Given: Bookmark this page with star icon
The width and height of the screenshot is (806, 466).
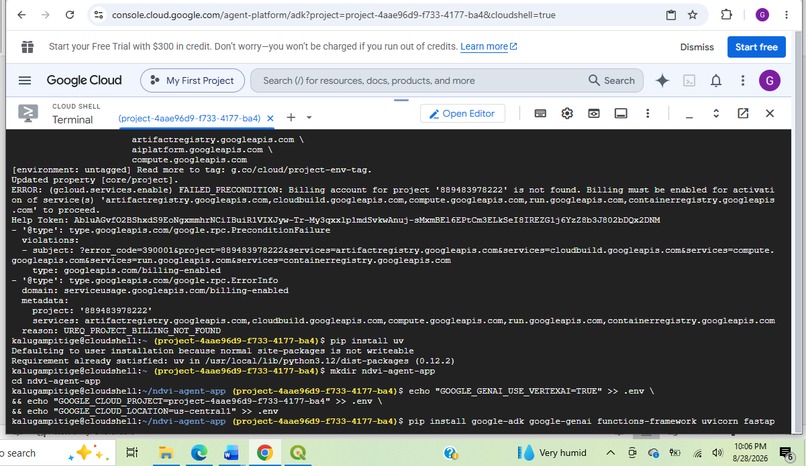Looking at the screenshot, I should point(692,15).
